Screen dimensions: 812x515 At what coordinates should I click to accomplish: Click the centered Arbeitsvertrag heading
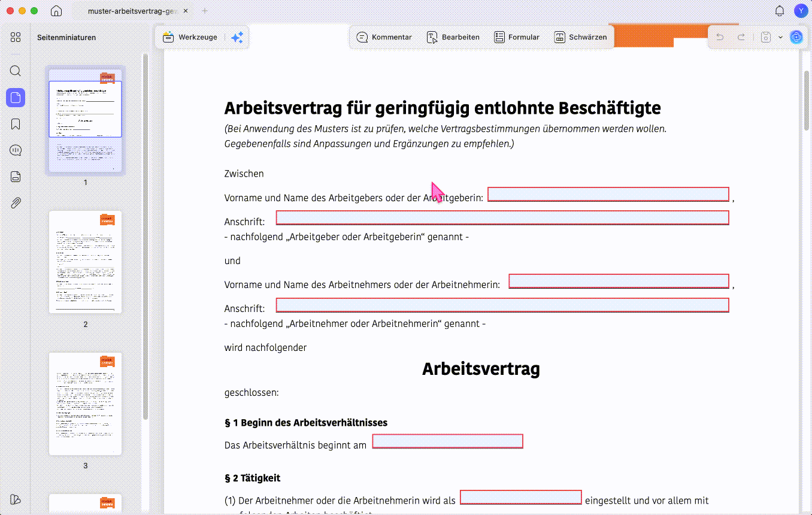(481, 368)
